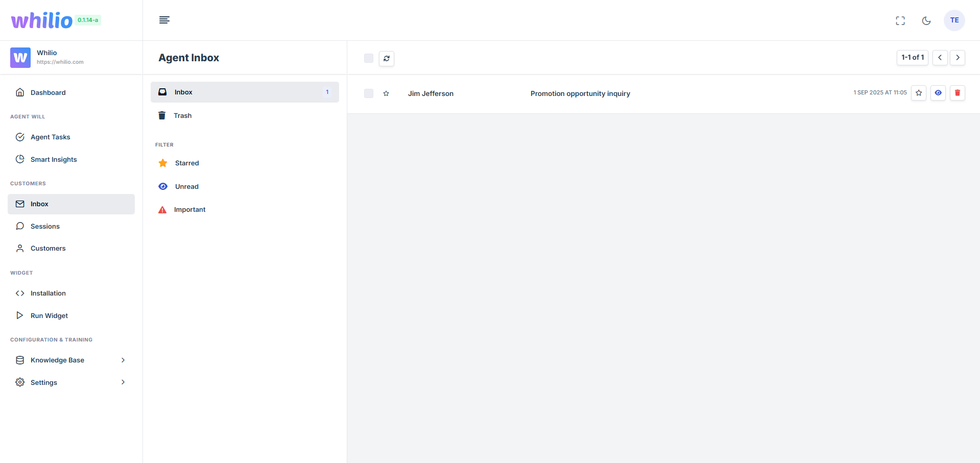Check the select all messages checkbox

369,58
